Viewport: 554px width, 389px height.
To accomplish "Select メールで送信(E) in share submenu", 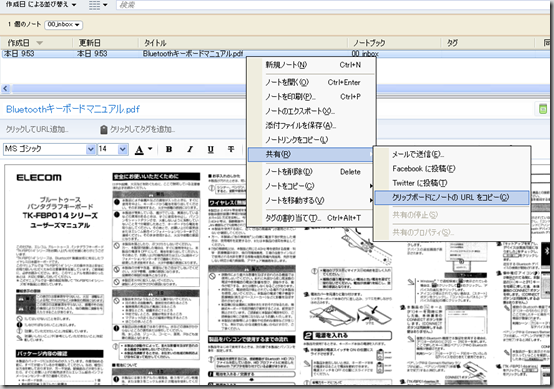I will click(x=452, y=154).
